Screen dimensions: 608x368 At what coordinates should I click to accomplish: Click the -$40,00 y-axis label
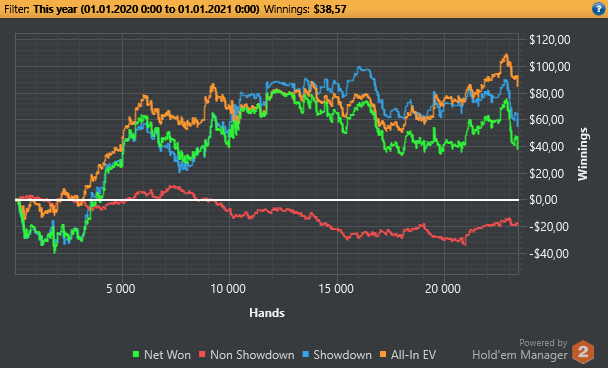click(549, 254)
